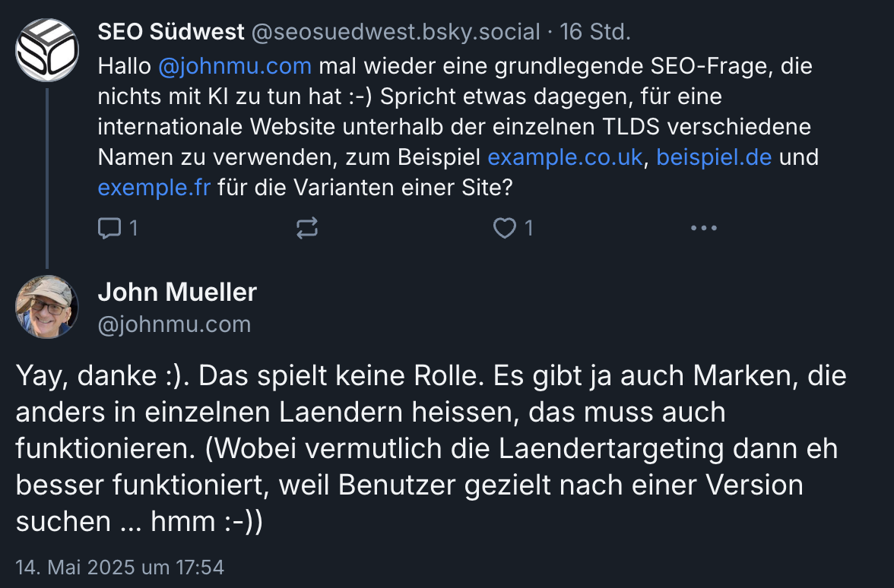Click the like count number 1
This screenshot has height=588, width=894.
coord(530,228)
